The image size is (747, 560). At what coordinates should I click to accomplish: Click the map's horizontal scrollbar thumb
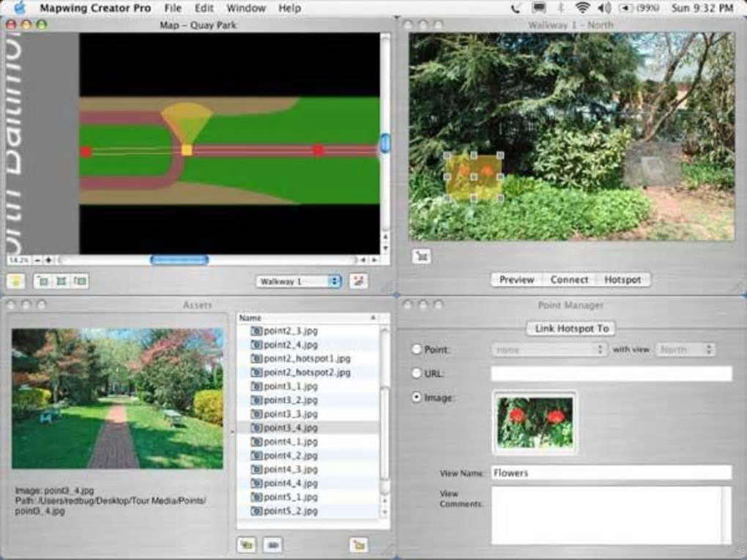pos(179,260)
